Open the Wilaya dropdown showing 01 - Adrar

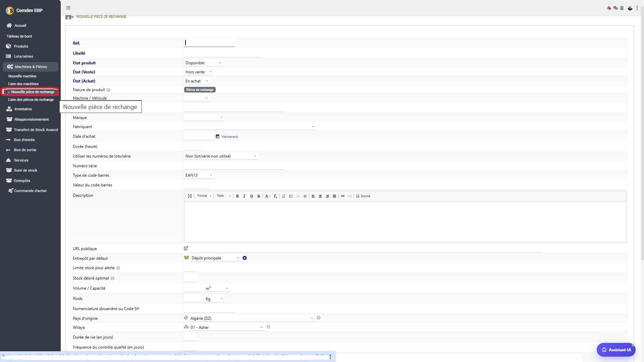coord(227,327)
